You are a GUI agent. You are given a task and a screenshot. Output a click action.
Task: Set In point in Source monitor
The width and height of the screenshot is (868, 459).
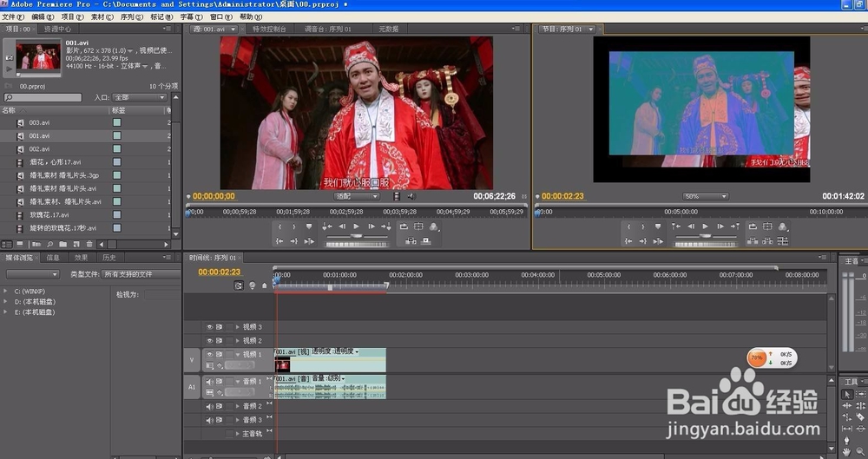[280, 226]
